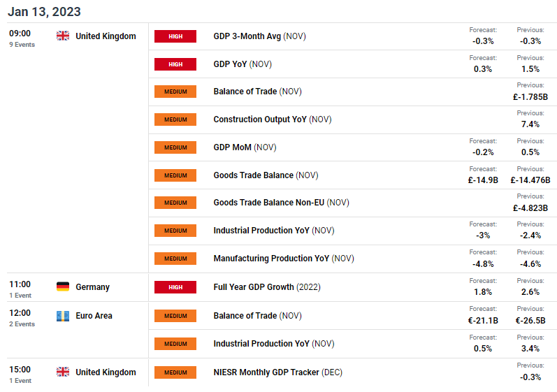Click the Euro Area flag icon
Viewport: 557px width, 392px height.
(63, 316)
